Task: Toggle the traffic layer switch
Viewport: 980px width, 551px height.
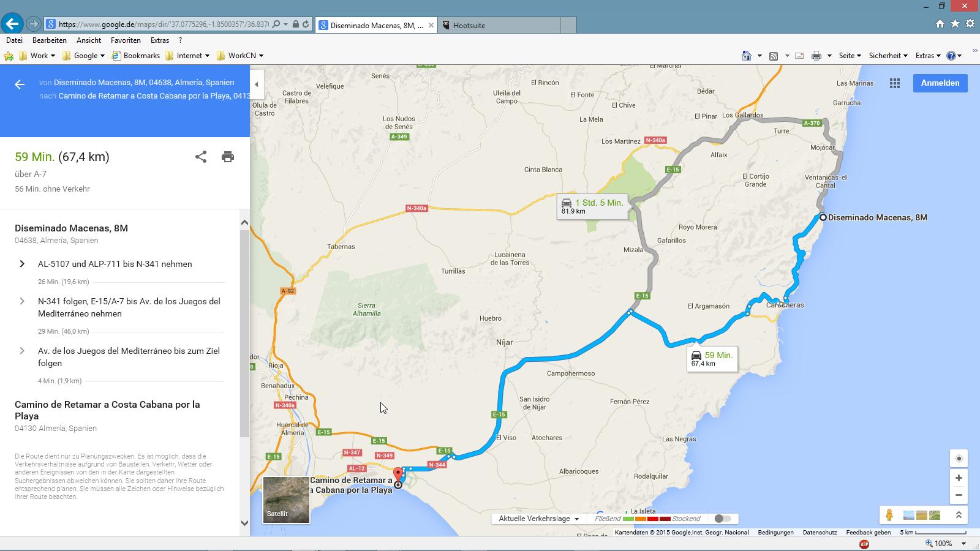Action: [x=723, y=519]
